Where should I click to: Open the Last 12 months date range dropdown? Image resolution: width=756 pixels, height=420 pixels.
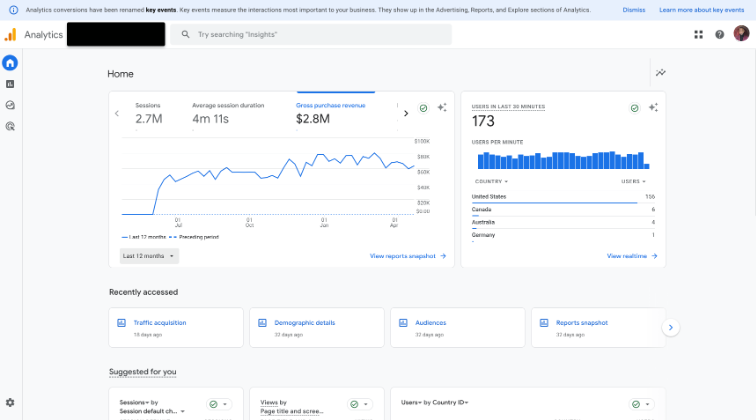tap(149, 256)
